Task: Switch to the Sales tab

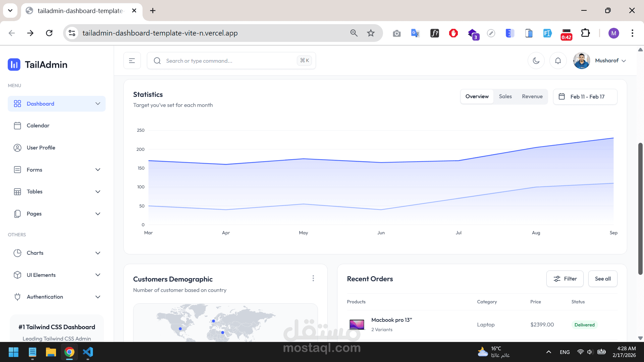Action: 505,97
